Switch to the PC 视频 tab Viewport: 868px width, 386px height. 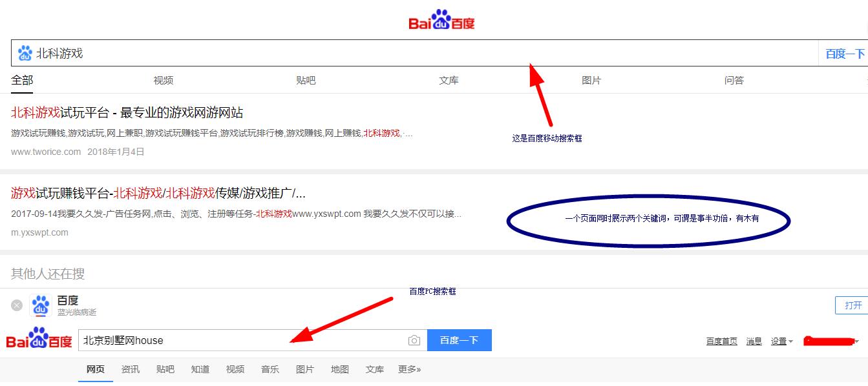coord(235,369)
